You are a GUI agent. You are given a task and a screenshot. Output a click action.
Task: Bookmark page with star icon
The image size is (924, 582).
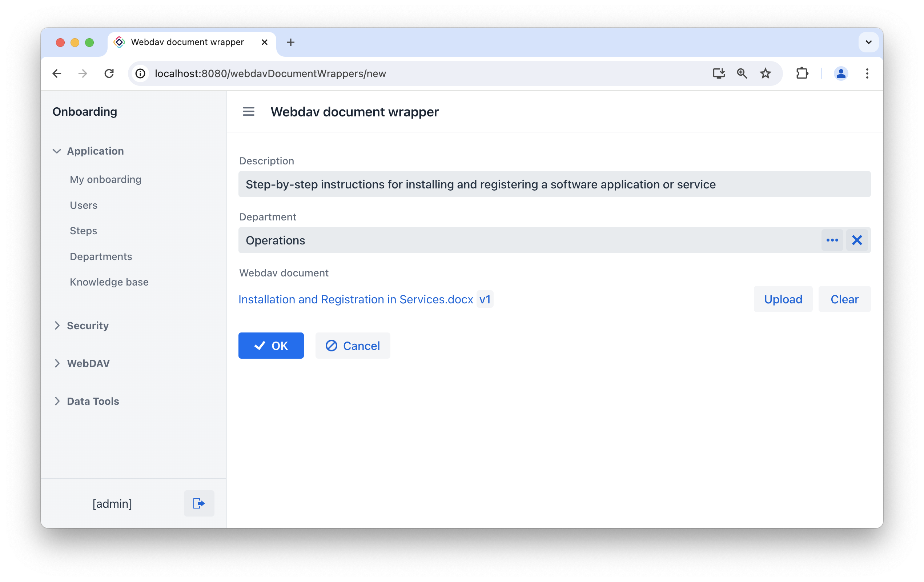(x=765, y=73)
